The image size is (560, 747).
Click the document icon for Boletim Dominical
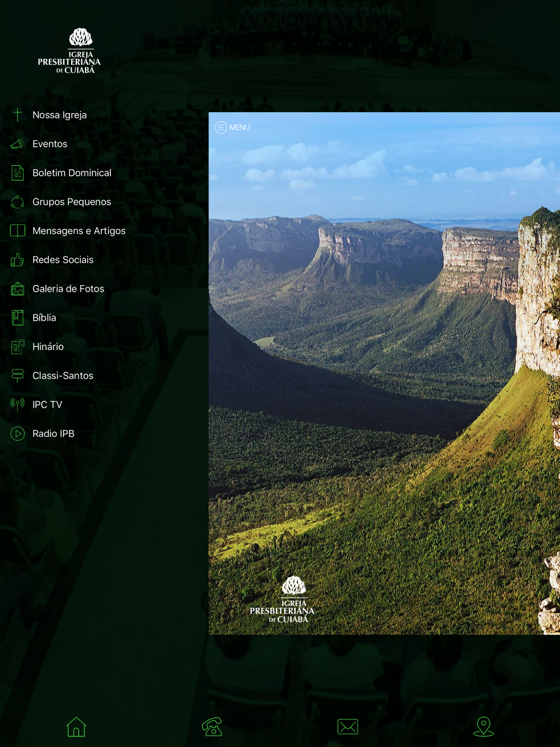18,173
